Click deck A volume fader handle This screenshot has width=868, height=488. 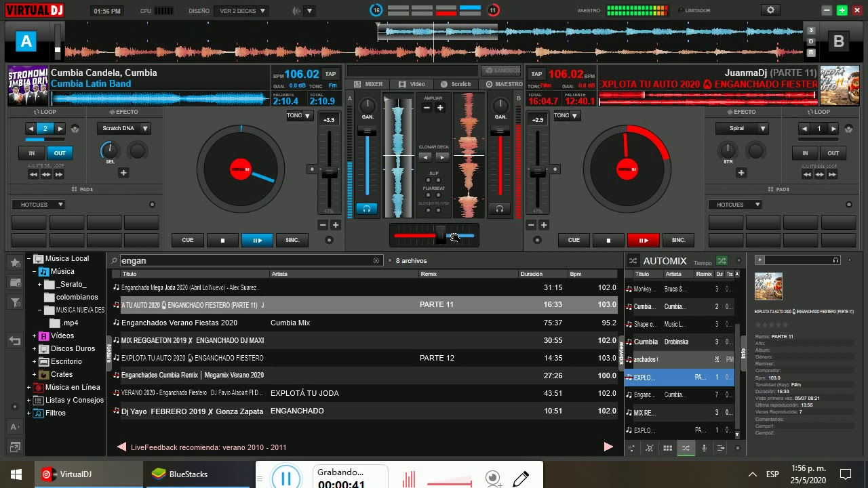point(367,131)
